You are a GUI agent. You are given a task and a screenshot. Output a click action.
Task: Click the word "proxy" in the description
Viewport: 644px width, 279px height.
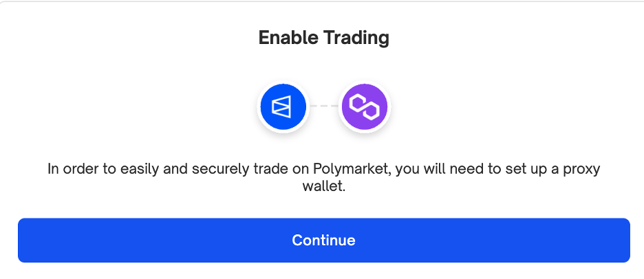(x=581, y=169)
